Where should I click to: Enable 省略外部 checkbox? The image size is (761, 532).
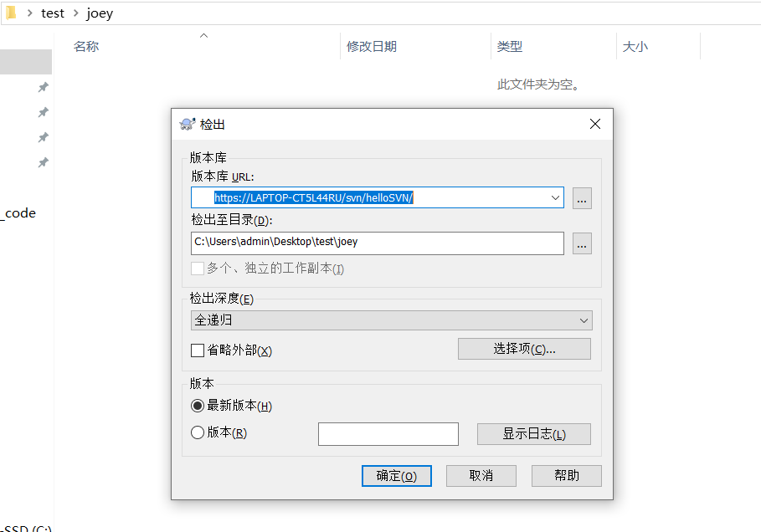pos(198,350)
